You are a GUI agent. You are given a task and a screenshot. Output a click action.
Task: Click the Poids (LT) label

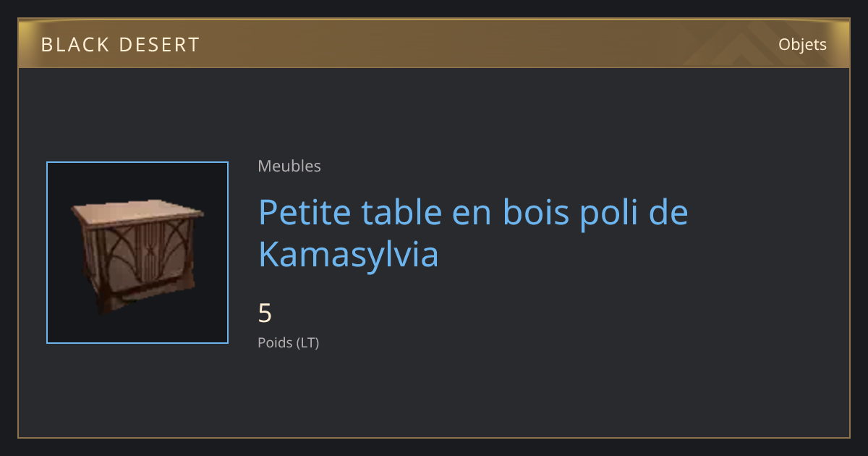coord(289,342)
